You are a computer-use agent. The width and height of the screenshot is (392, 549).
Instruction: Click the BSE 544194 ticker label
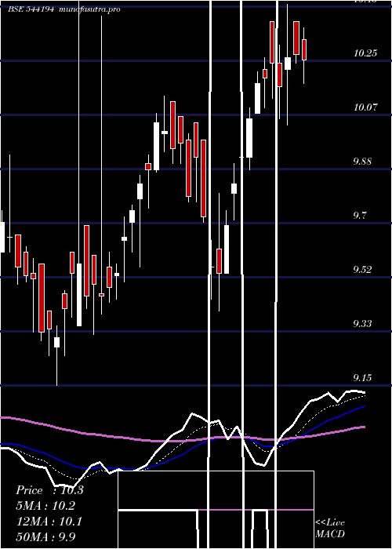point(31,9)
